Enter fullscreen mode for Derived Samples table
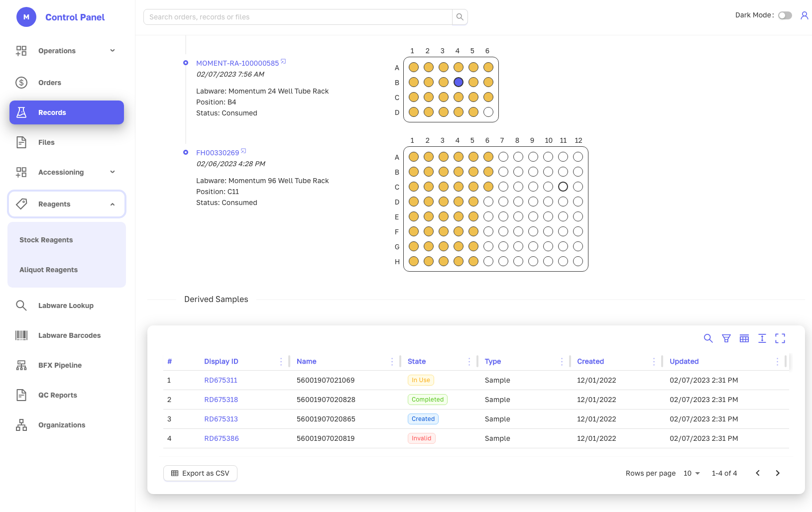Screen dimensions: 812x512 point(780,338)
